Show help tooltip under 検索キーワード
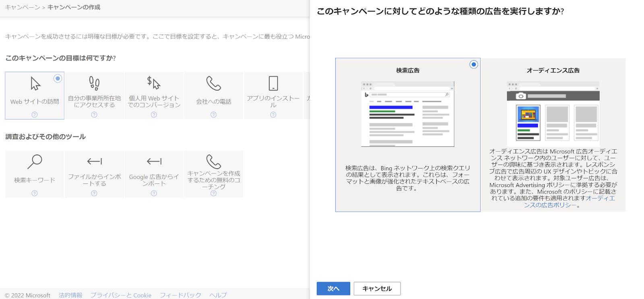644x299 pixels. (x=35, y=193)
